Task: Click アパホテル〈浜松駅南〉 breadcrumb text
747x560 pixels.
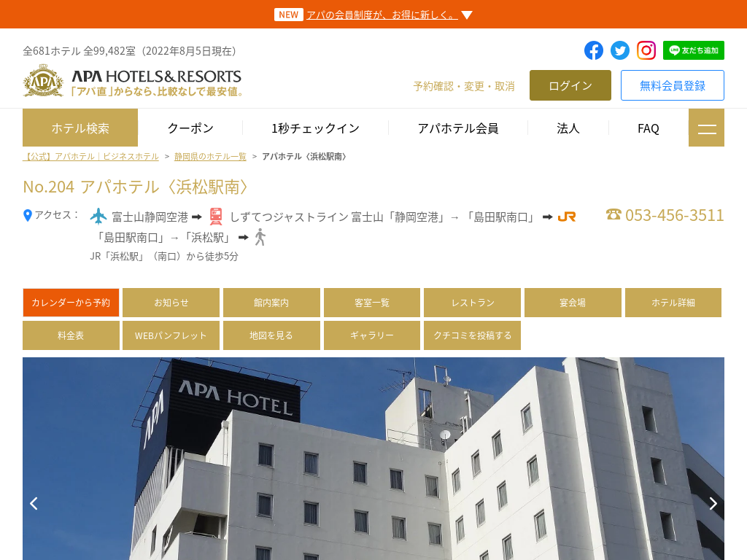Action: pyautogui.click(x=304, y=156)
